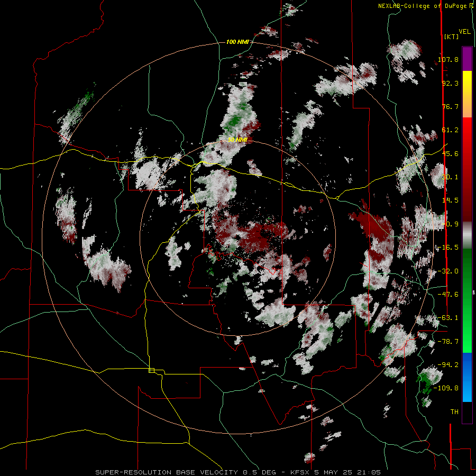476x476 pixels.
Task: Click the 50 NMI range ring label
Action: [x=237, y=140]
